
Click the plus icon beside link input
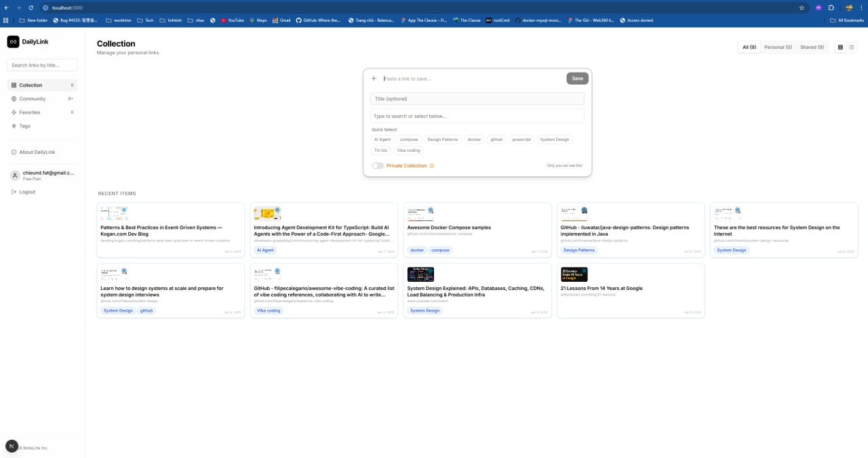point(374,78)
